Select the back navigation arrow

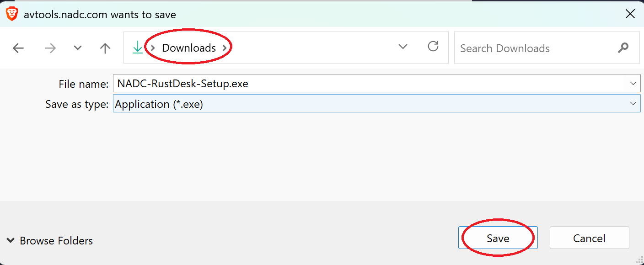click(x=18, y=48)
